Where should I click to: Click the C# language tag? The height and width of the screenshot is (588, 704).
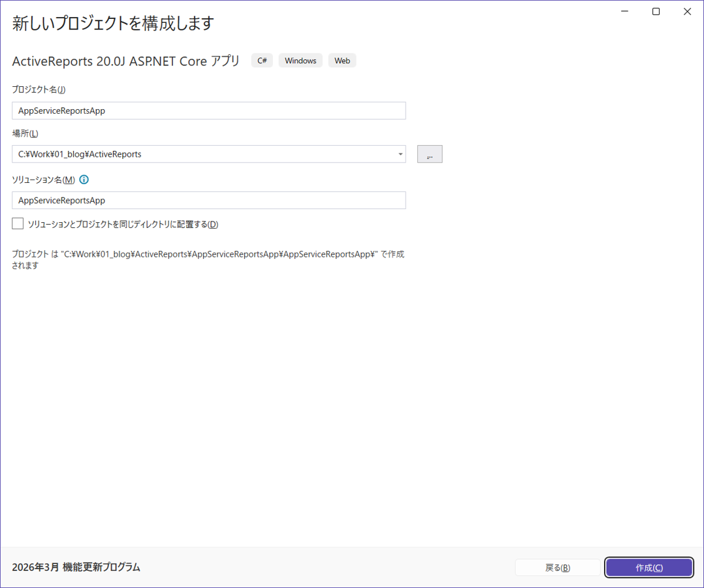[262, 61]
